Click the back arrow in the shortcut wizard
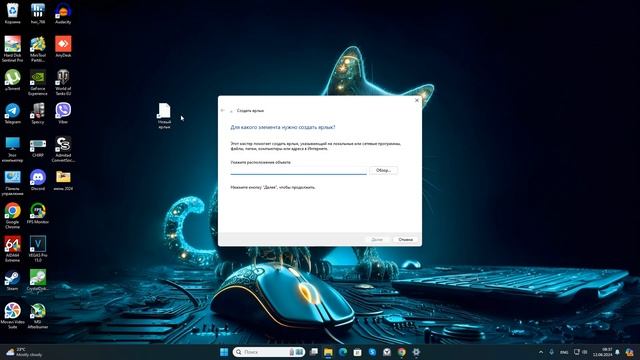 click(223, 111)
